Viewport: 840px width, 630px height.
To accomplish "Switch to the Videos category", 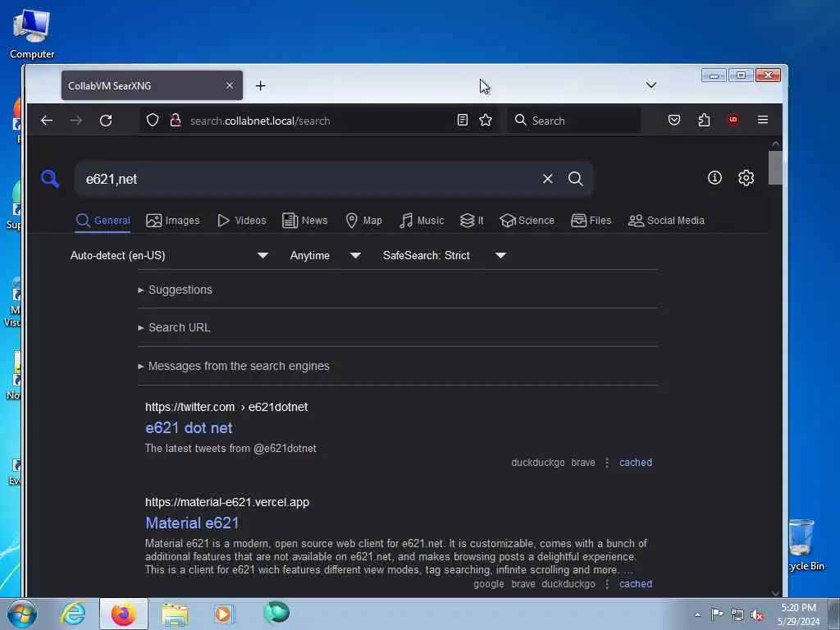I will [241, 220].
